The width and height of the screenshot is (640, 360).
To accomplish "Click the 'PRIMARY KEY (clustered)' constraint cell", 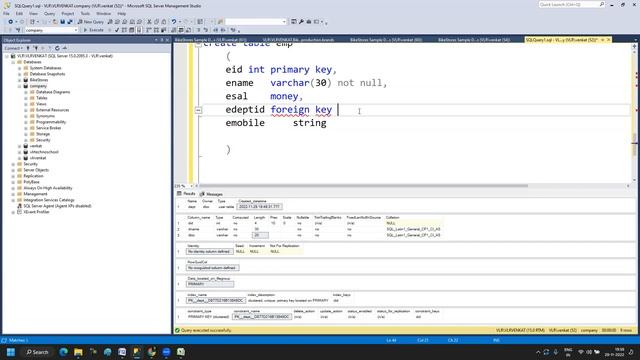I will [x=209, y=317].
